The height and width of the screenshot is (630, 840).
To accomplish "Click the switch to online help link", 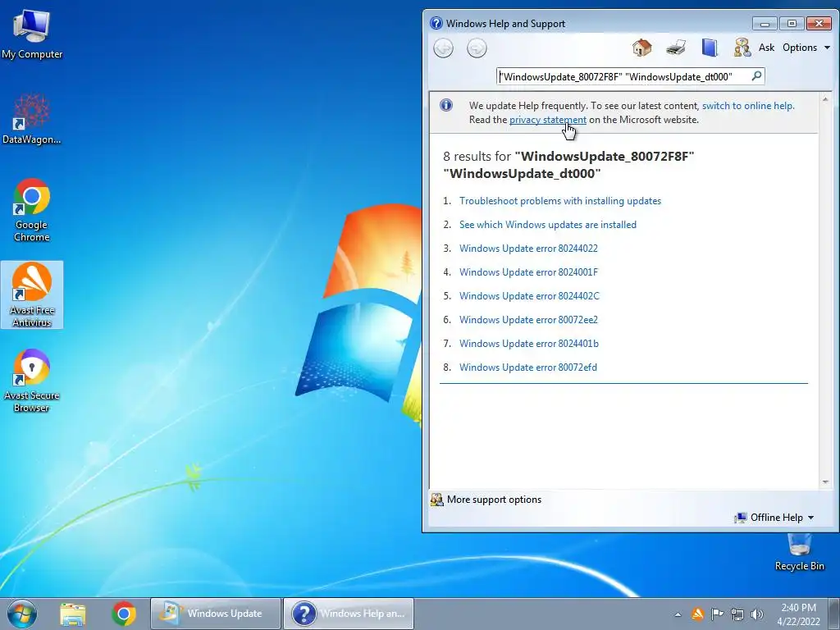I will coord(748,106).
